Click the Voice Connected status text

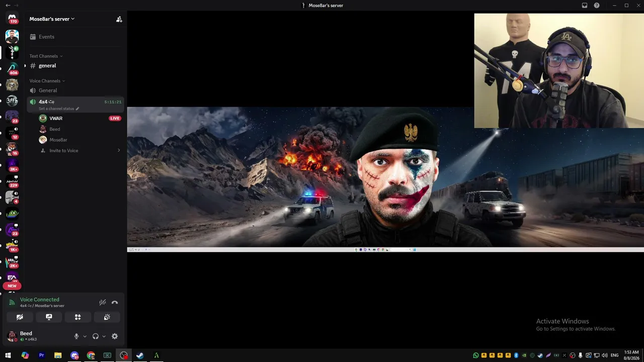40,300
